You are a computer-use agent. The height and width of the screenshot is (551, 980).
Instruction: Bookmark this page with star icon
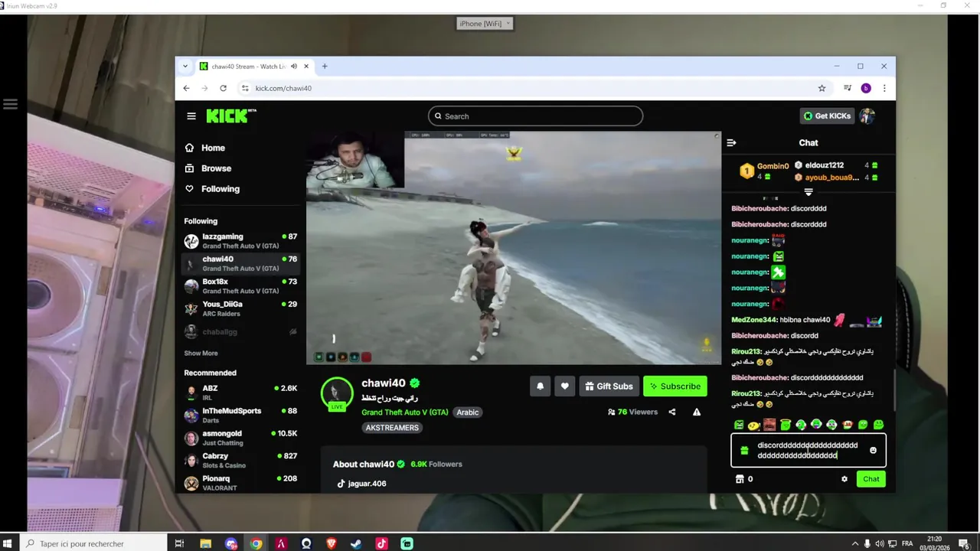click(x=822, y=88)
